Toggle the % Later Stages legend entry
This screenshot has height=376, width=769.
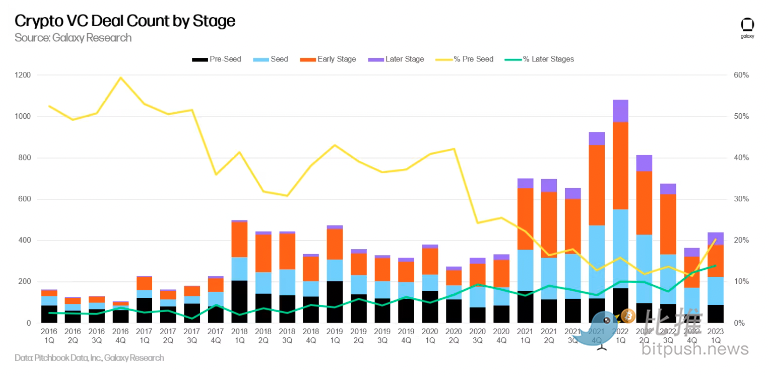click(539, 59)
